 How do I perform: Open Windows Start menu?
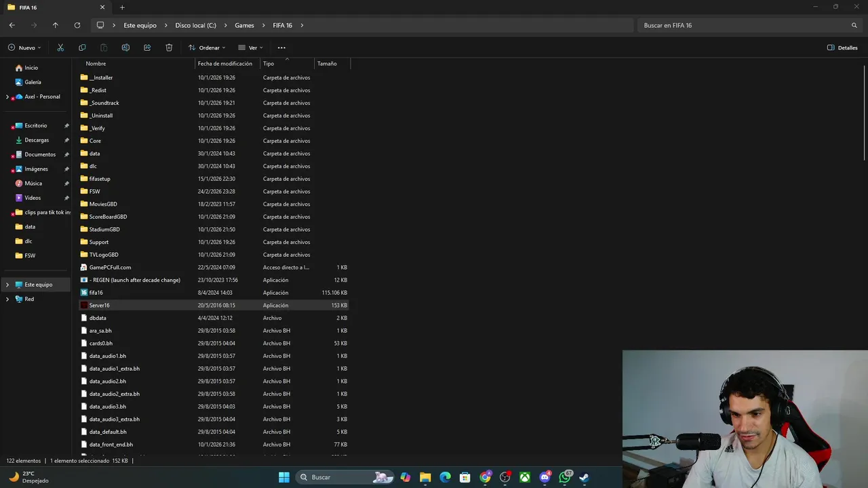pyautogui.click(x=284, y=477)
